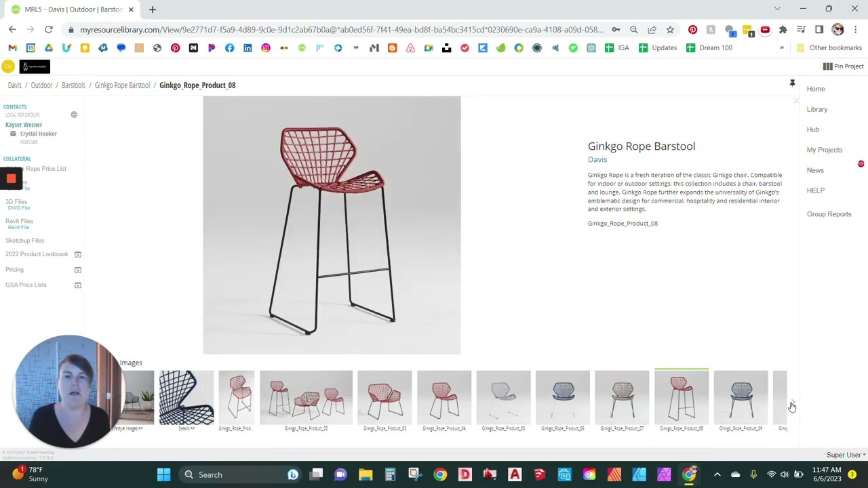Image resolution: width=868 pixels, height=488 pixels.
Task: Open the LinkedIn bookmark icon
Action: (x=248, y=48)
